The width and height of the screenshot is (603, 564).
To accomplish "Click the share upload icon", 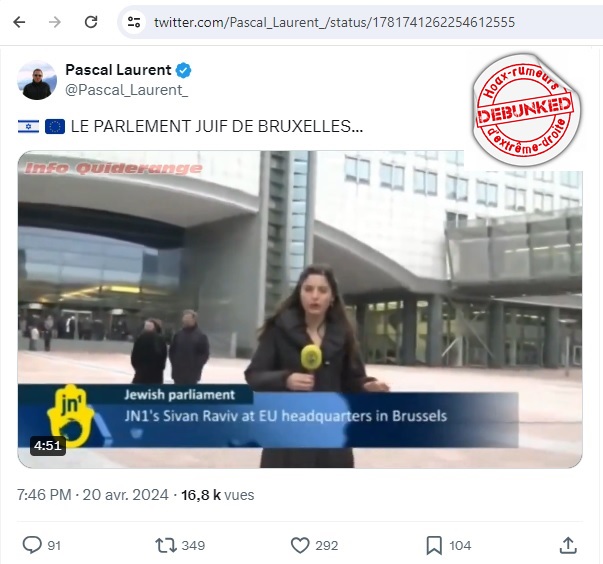I will point(568,545).
